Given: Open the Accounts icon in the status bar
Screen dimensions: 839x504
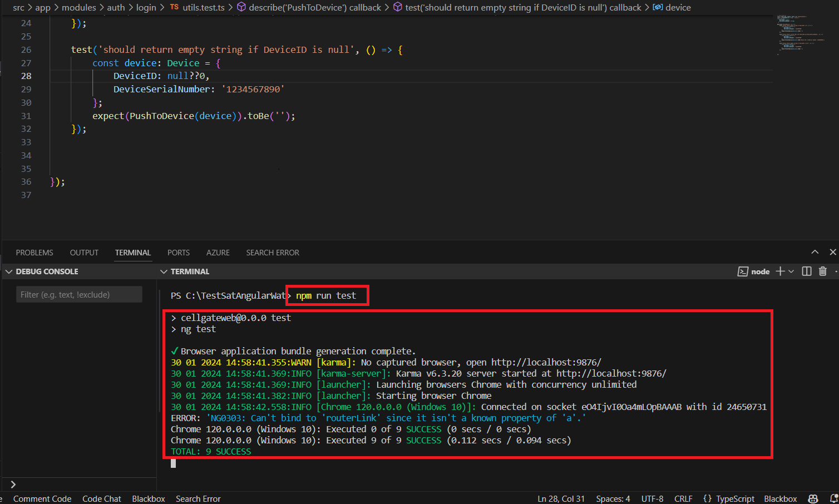Looking at the screenshot, I should pyautogui.click(x=812, y=499).
